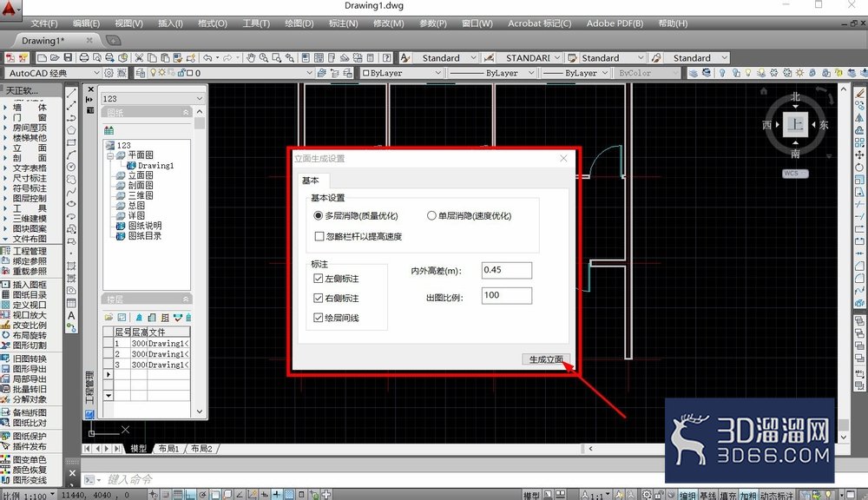
Task: Collapse the 平面图 tree node
Action: 110,155
